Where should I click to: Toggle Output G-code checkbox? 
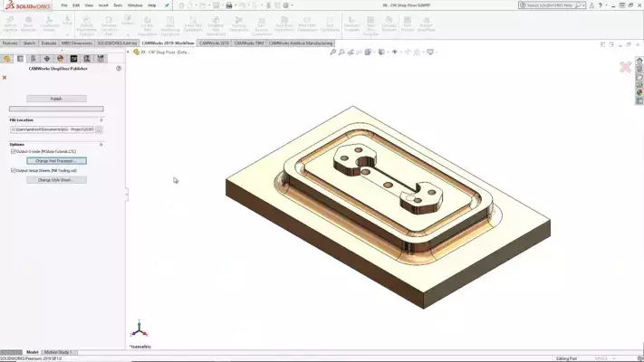tap(14, 151)
